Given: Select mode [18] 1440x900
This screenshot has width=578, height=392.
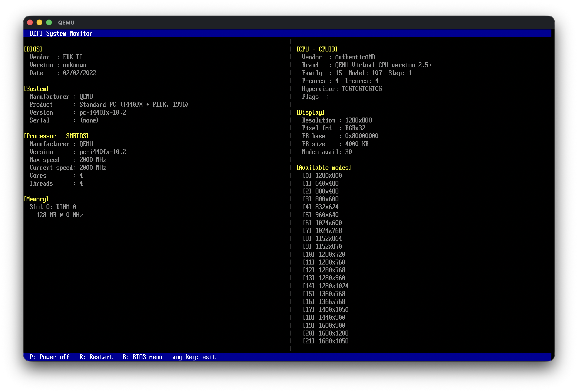Looking at the screenshot, I should coord(324,317).
